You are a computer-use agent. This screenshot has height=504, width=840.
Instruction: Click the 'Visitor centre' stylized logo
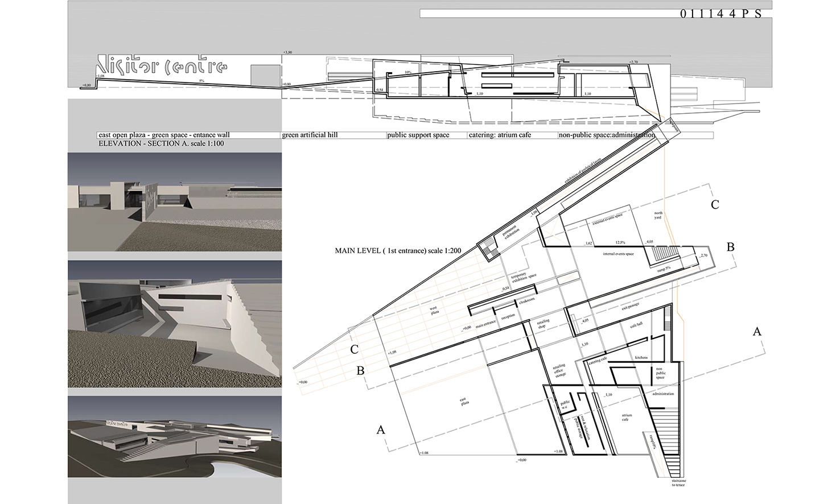pos(163,67)
